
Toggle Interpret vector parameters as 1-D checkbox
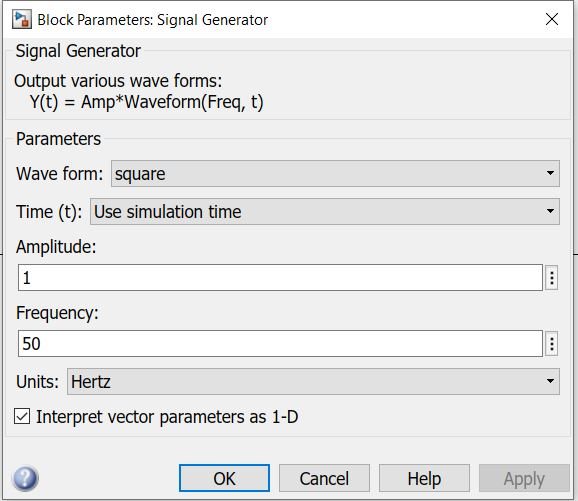22,417
